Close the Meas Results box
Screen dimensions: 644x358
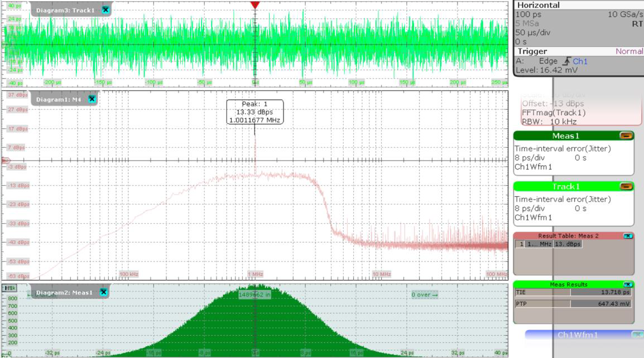tap(628, 284)
